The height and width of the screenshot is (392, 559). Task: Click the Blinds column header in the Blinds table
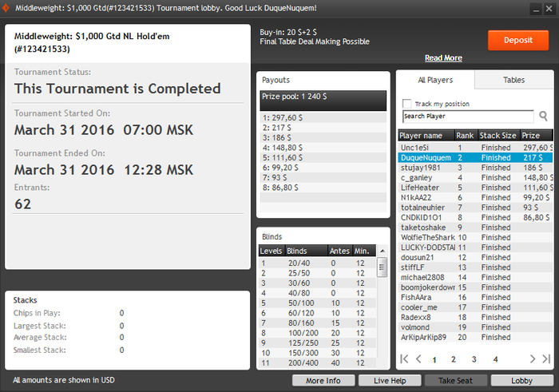tap(307, 251)
